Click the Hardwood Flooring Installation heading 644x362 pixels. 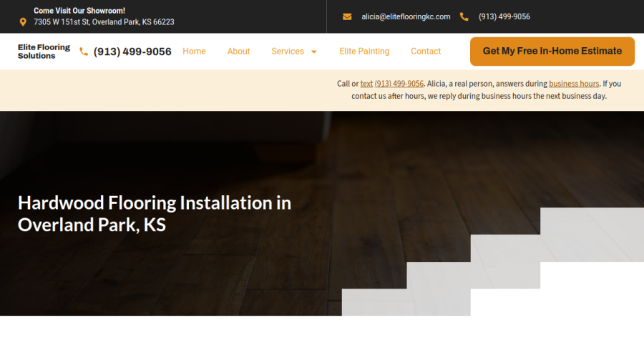pyautogui.click(x=155, y=214)
